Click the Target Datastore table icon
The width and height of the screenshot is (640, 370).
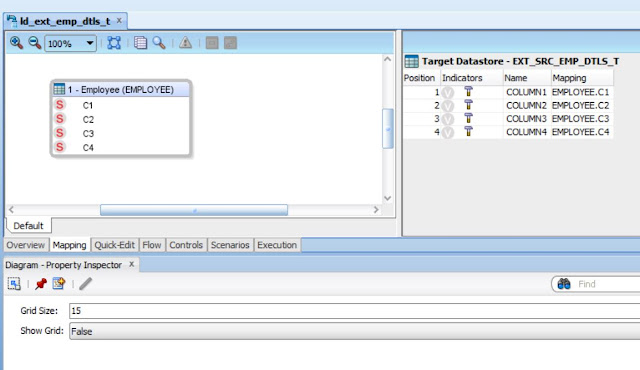[411, 62]
